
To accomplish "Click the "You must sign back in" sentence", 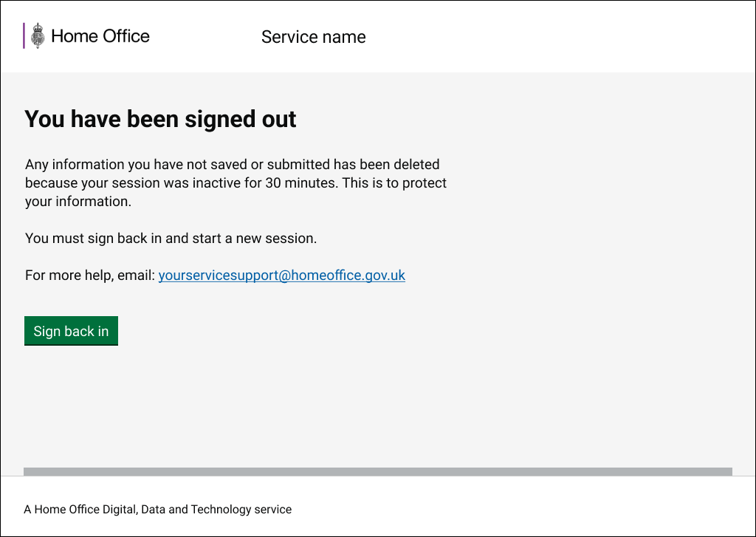I will (x=170, y=239).
